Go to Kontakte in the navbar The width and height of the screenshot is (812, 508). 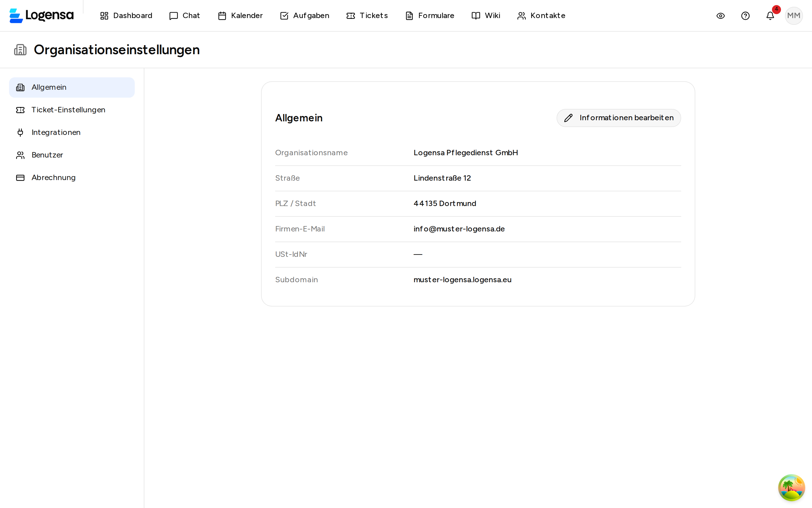click(541, 16)
